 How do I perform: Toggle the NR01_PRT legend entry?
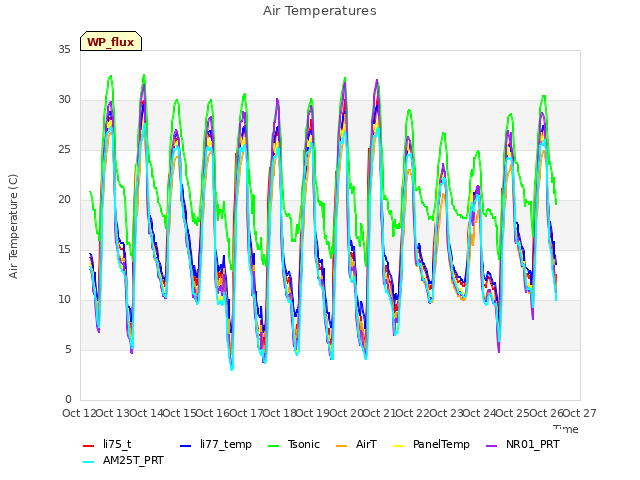[522, 444]
